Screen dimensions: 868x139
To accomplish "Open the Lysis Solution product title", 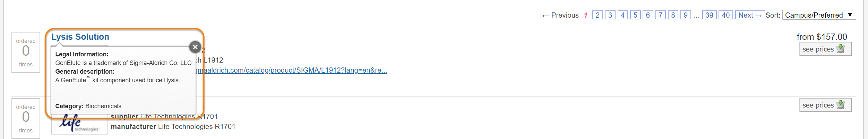I will 80,37.
